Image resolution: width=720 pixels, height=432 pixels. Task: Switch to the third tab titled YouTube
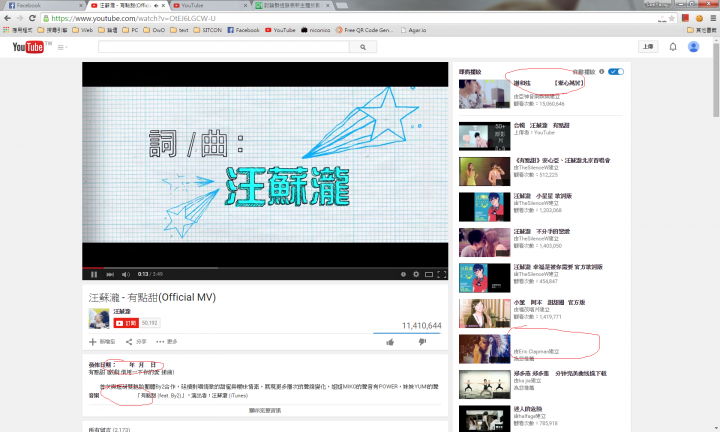point(209,6)
